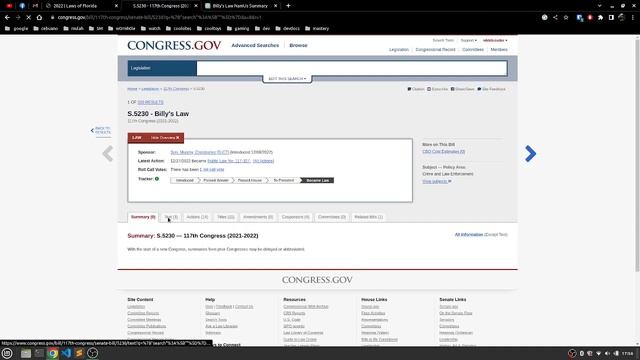Select the Titles tab

click(225, 217)
